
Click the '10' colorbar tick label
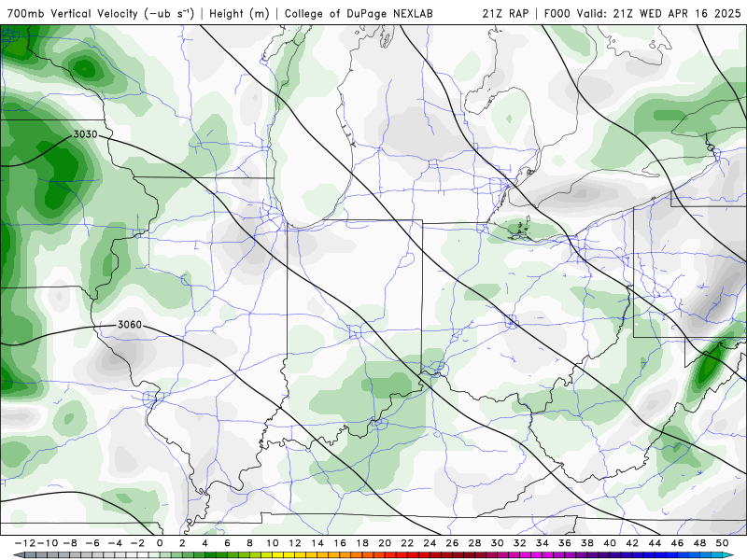(x=272, y=543)
